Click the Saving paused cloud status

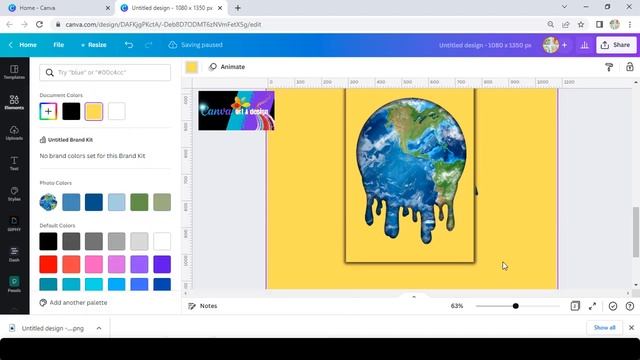(x=196, y=45)
